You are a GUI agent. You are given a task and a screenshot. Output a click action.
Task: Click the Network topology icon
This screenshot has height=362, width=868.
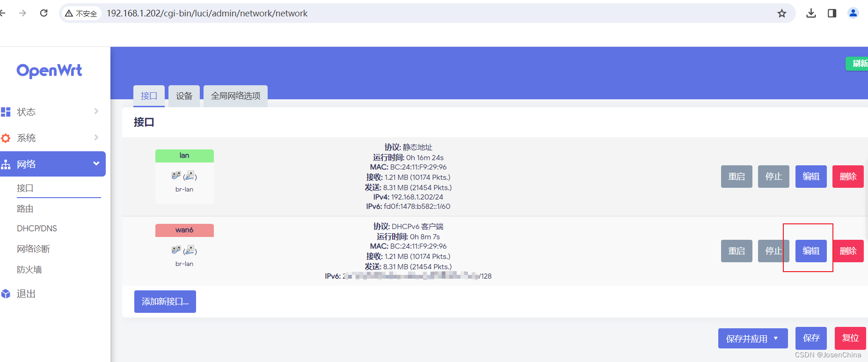tap(6, 164)
